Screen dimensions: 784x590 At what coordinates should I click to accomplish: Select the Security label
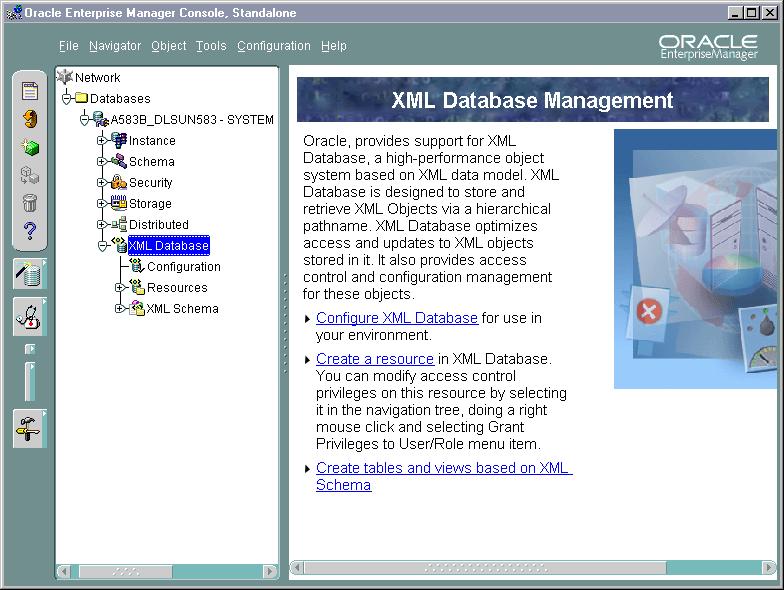[150, 182]
